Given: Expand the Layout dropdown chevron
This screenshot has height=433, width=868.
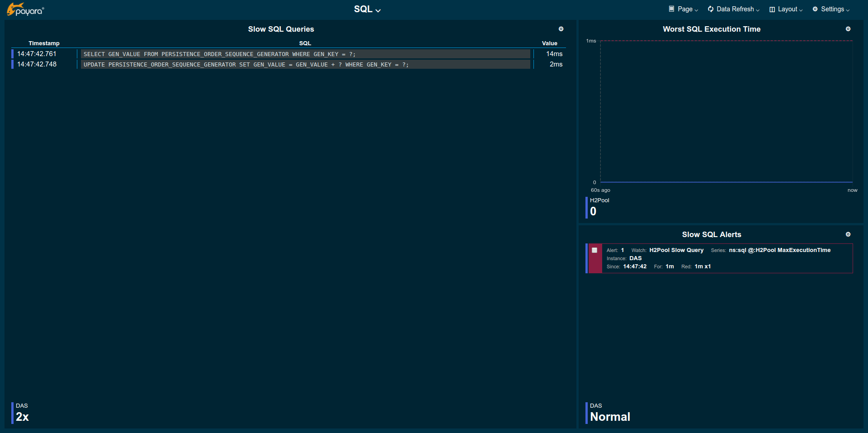Looking at the screenshot, I should (801, 10).
